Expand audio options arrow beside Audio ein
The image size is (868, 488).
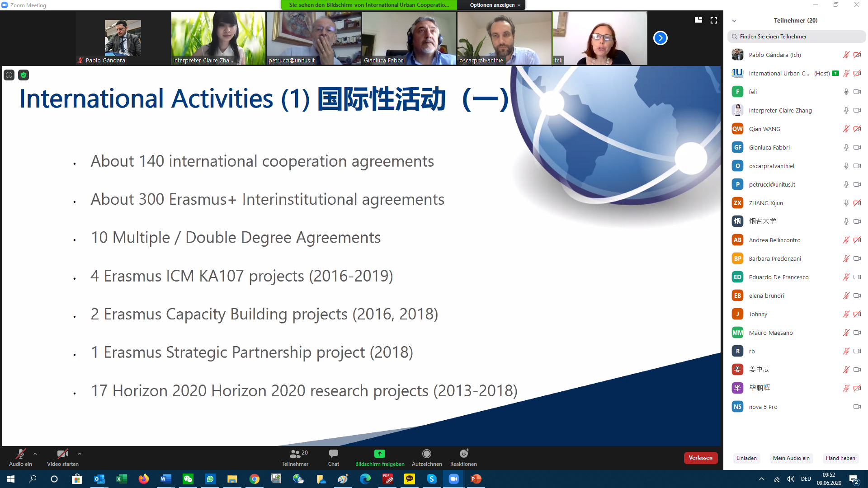click(x=35, y=454)
